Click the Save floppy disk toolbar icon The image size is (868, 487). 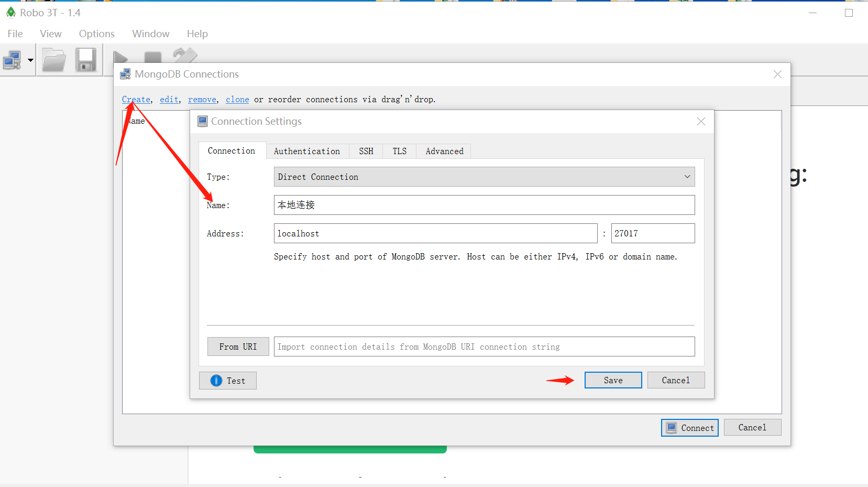(86, 60)
